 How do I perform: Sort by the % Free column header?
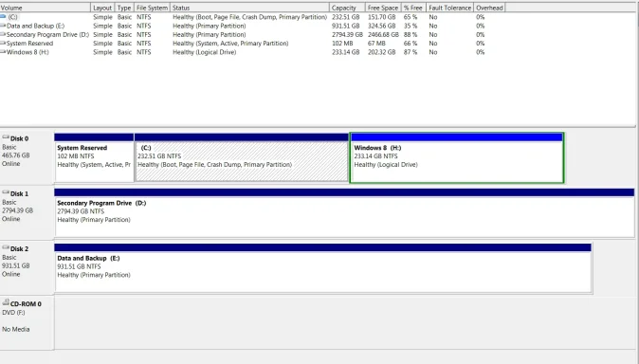point(413,8)
